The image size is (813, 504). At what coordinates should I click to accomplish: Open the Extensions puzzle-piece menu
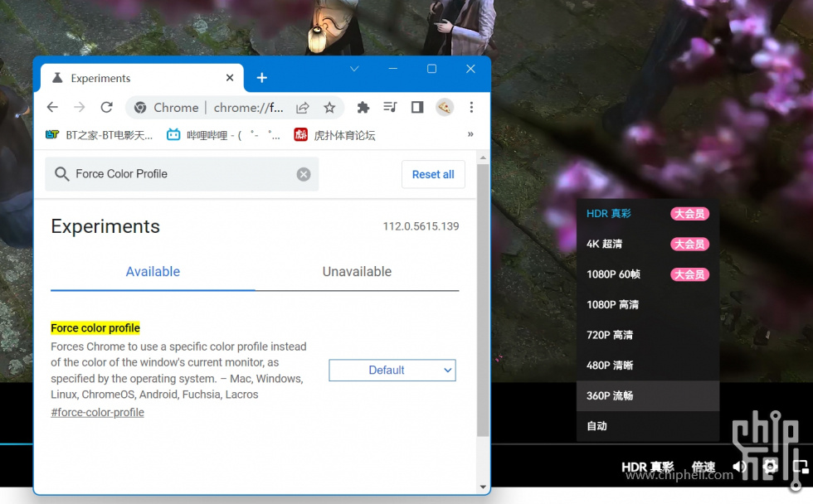[x=363, y=107]
